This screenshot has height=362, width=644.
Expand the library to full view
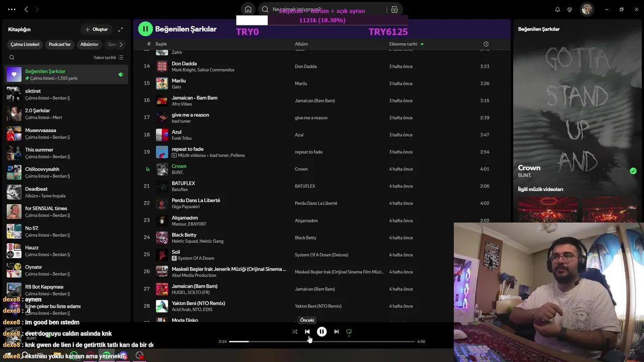point(120,29)
